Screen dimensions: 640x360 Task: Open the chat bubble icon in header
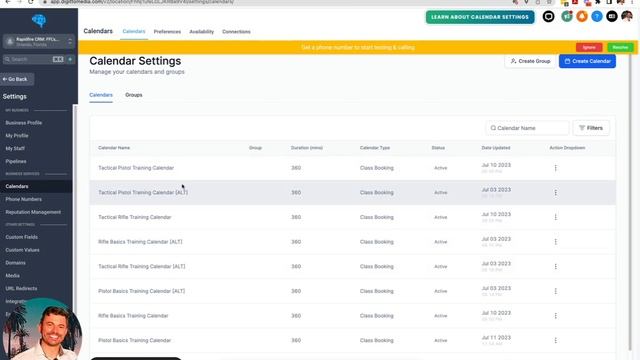[548, 16]
